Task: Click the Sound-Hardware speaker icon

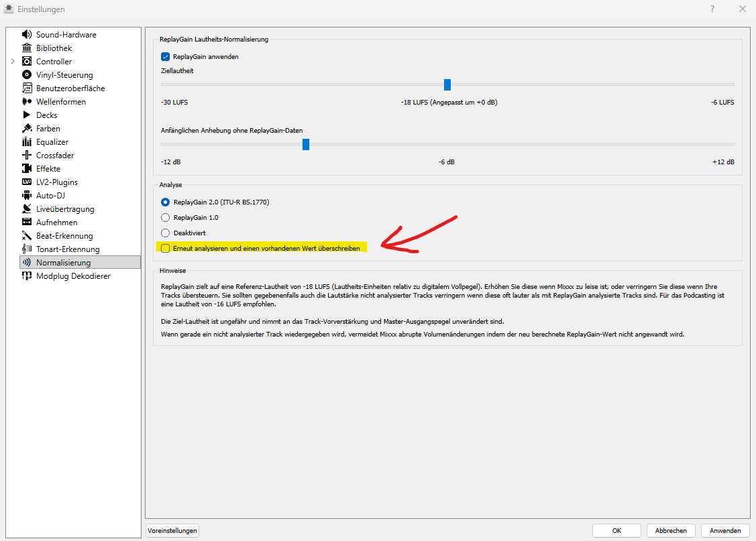Action: [x=27, y=35]
